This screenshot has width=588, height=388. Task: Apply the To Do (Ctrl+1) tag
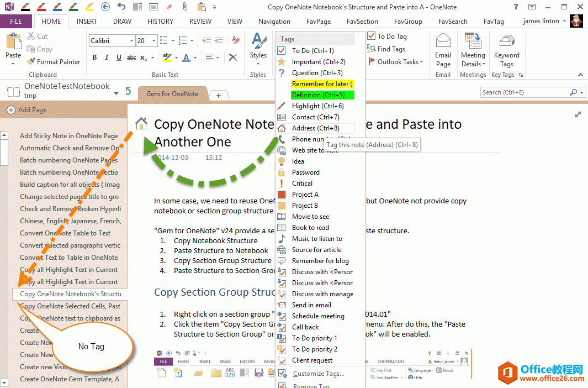312,51
